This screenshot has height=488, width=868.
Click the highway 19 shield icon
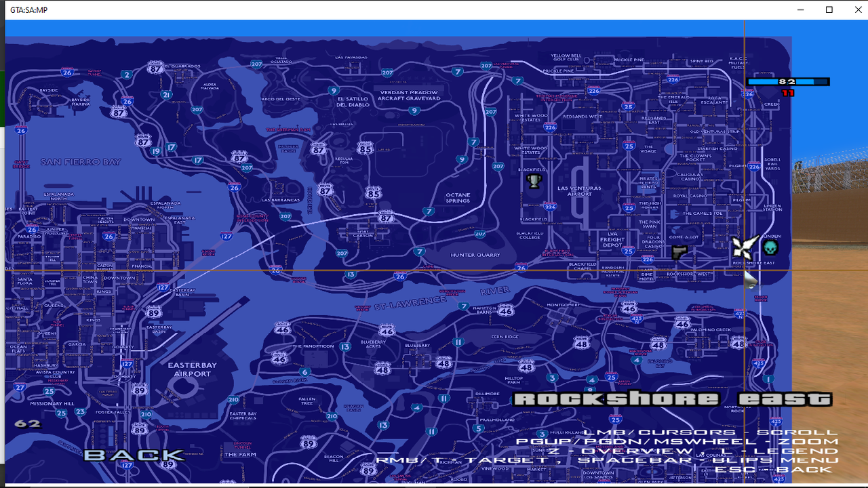tap(156, 151)
